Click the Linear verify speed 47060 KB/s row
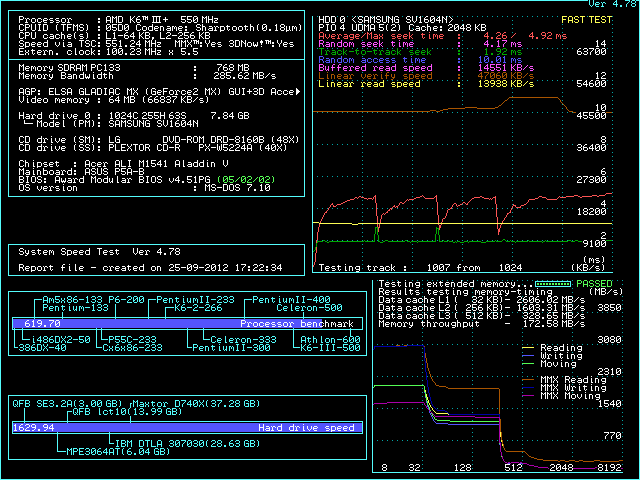640x480 pixels. coord(426,76)
